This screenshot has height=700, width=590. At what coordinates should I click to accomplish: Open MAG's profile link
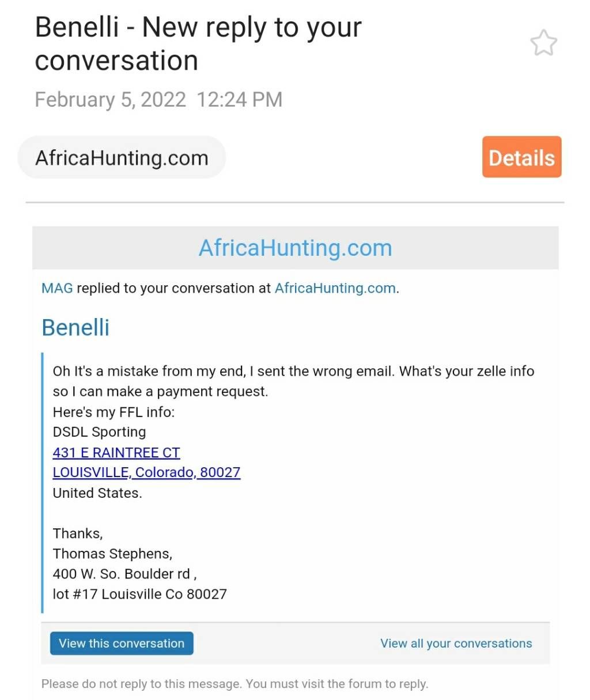[57, 288]
